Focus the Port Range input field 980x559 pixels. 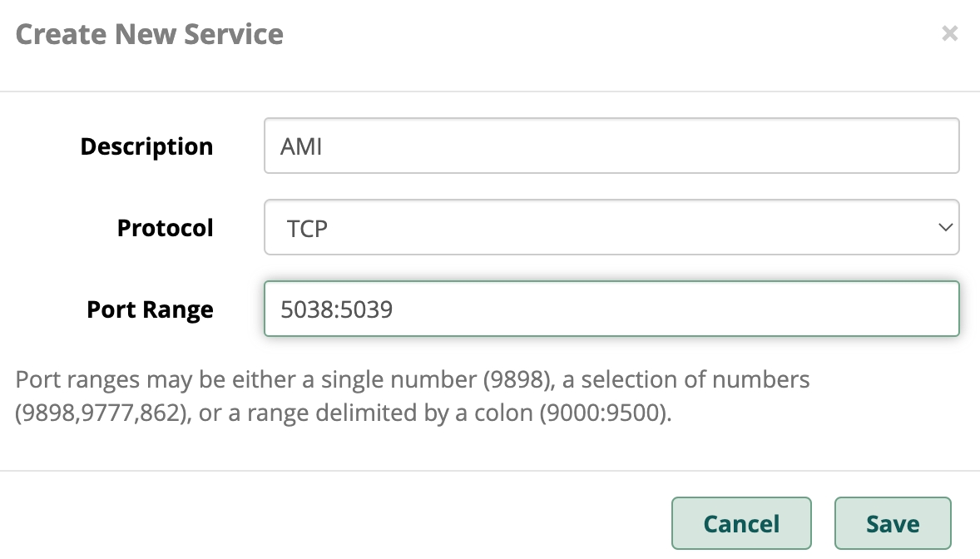(x=611, y=309)
